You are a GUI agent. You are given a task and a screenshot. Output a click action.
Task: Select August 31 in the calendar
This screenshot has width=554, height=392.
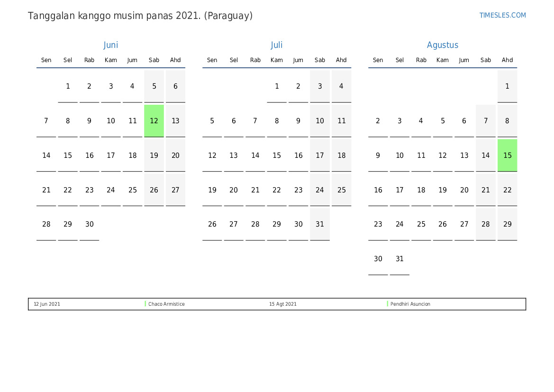[400, 259]
